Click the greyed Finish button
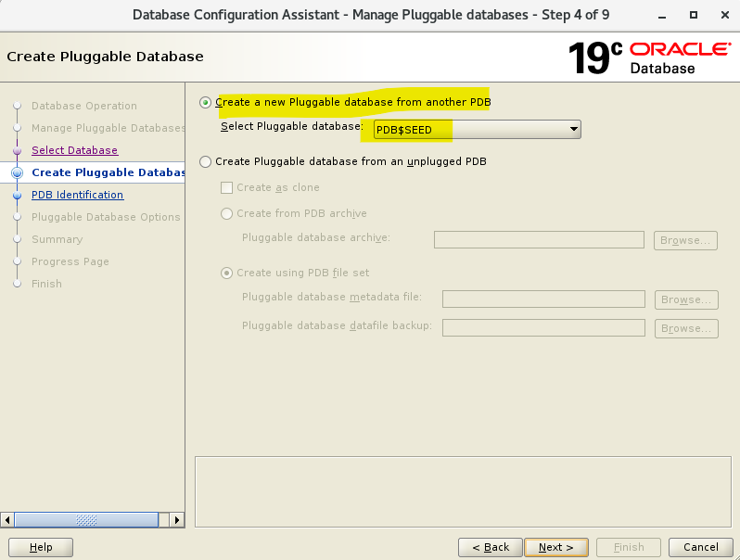 pyautogui.click(x=629, y=547)
